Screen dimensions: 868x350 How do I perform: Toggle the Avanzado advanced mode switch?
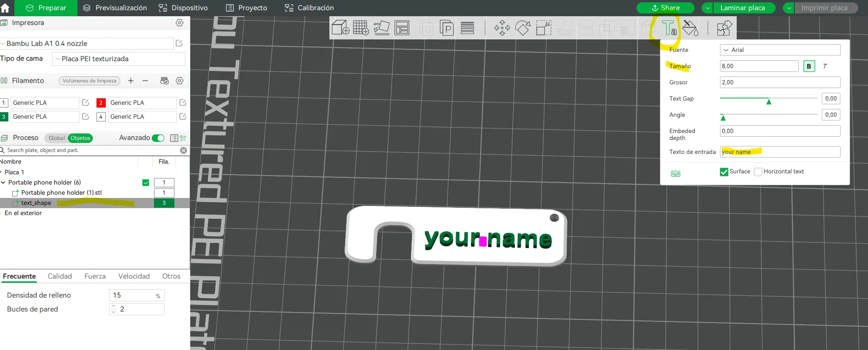[x=158, y=138]
